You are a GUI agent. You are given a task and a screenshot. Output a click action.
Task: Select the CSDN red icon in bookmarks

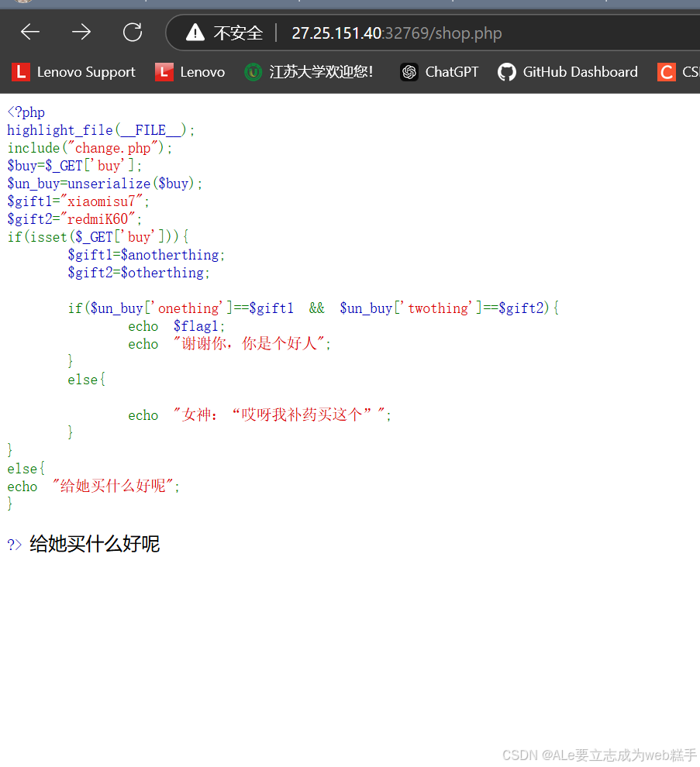(665, 71)
